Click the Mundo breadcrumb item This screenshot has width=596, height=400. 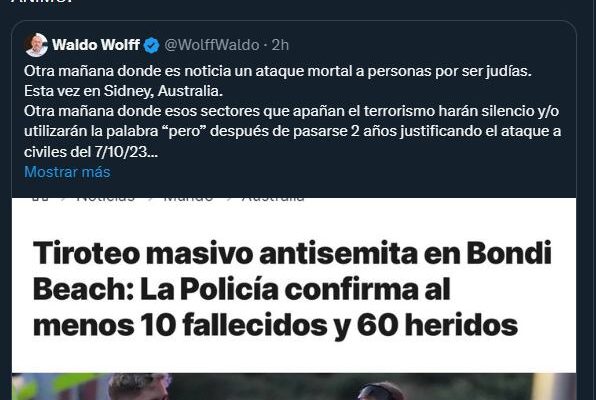coord(188,198)
